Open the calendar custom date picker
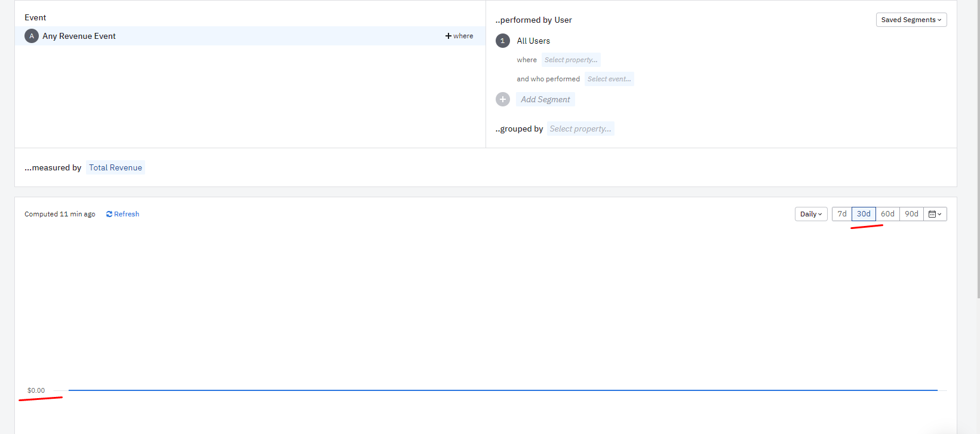 pyautogui.click(x=935, y=214)
